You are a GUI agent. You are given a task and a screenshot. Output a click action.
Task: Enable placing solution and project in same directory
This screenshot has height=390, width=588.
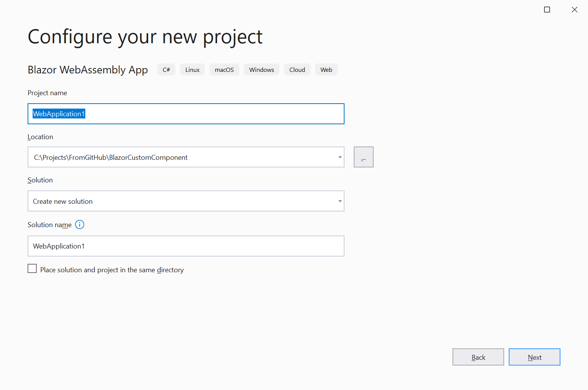coord(32,268)
